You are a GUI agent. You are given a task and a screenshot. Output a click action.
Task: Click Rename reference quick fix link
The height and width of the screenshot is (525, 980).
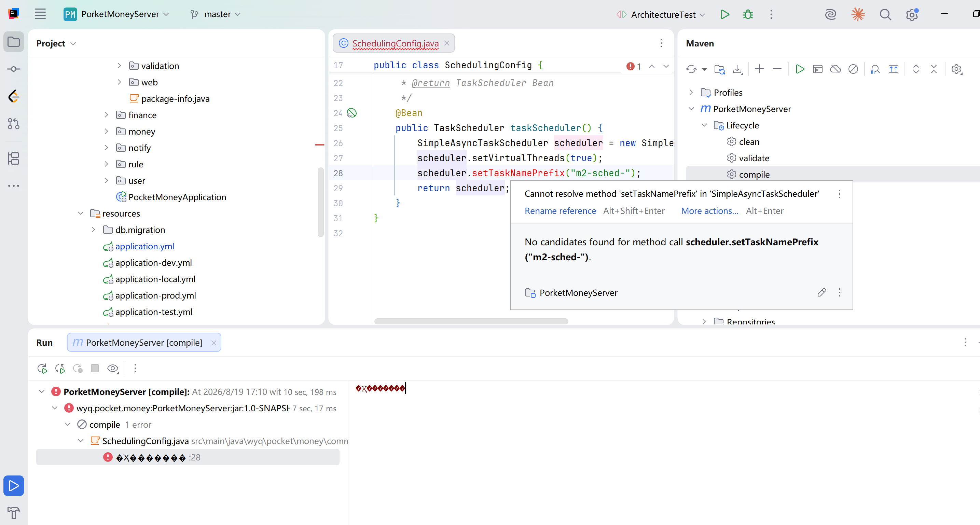coord(560,211)
